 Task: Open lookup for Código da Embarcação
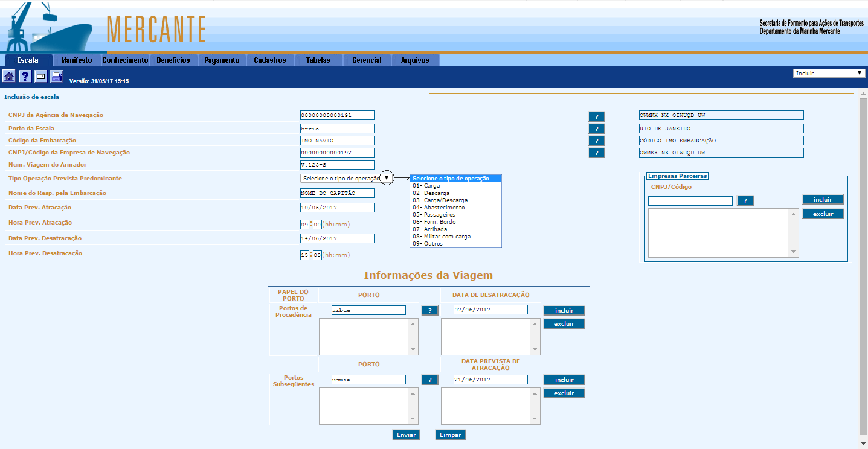596,141
